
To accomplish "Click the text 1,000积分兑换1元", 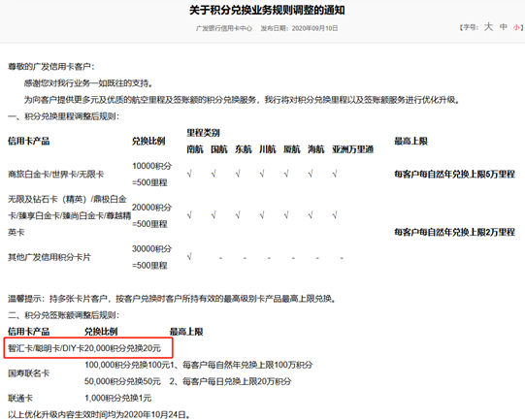I will coord(117,399).
